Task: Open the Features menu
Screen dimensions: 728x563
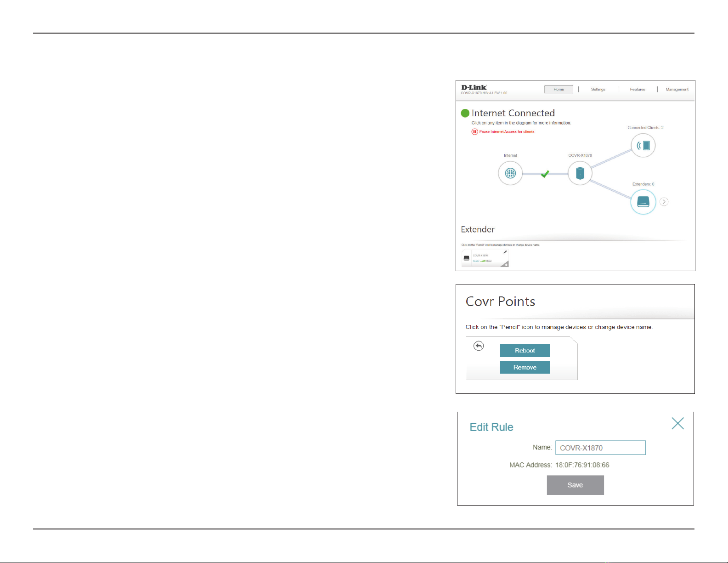Action: pyautogui.click(x=638, y=89)
